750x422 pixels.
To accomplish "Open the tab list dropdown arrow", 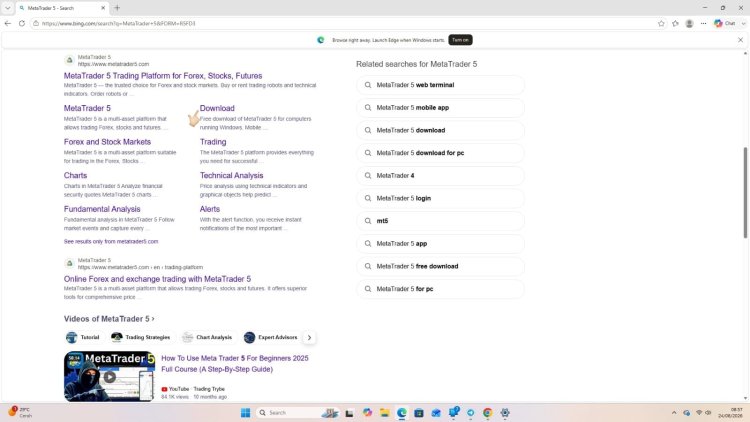I will point(8,8).
